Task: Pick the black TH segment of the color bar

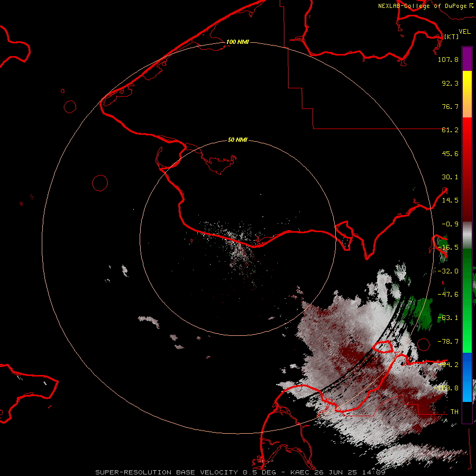Action: click(467, 412)
